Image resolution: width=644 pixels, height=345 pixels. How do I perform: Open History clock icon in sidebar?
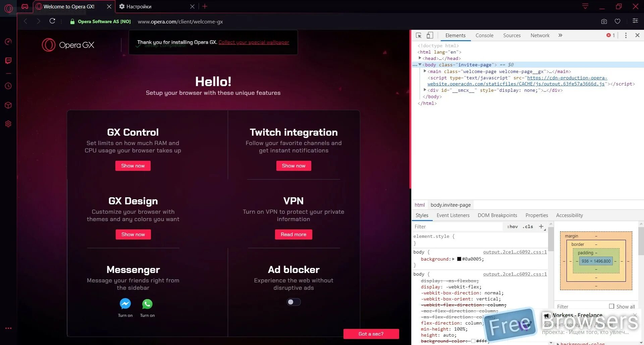(x=8, y=86)
